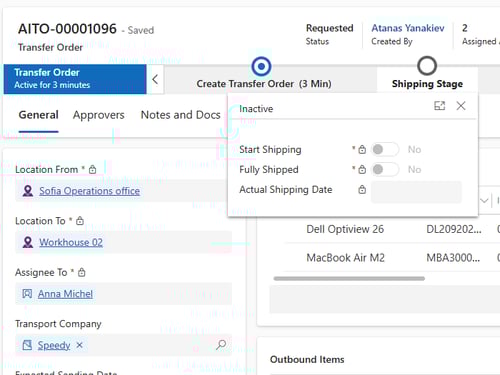Click the Actual Shipping Date field
The width and height of the screenshot is (500, 375).
coord(416,192)
